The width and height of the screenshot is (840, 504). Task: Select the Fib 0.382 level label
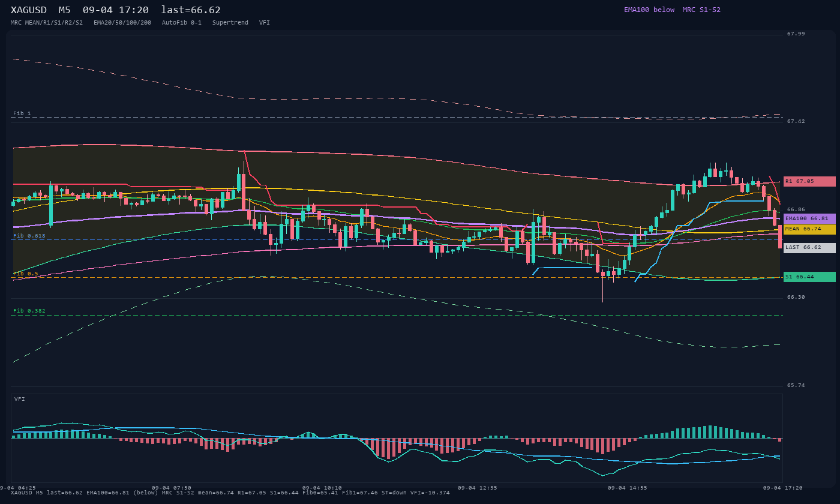pyautogui.click(x=29, y=311)
